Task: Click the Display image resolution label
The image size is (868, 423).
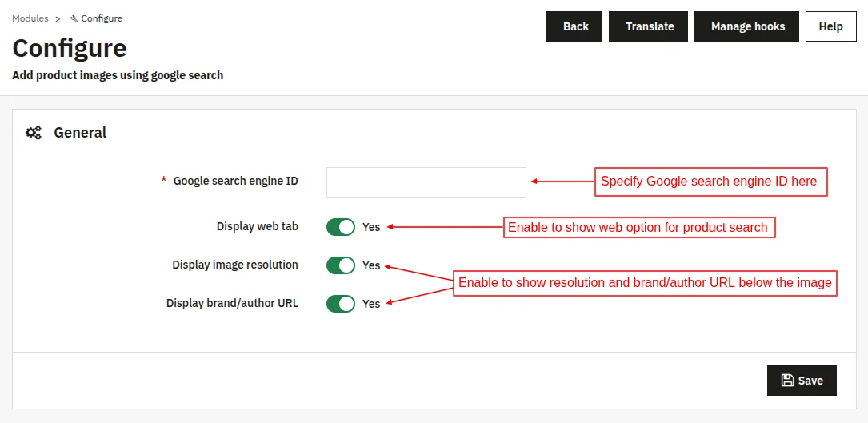Action: pos(235,265)
